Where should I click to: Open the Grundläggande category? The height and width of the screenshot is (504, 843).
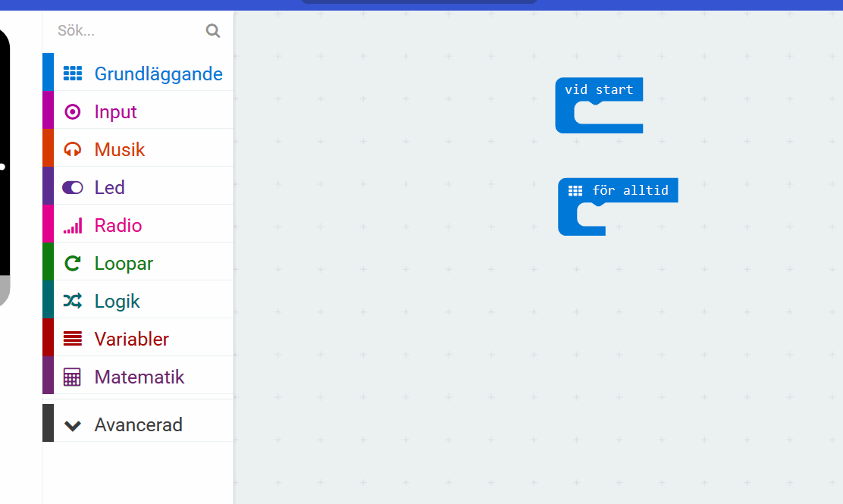pos(138,73)
